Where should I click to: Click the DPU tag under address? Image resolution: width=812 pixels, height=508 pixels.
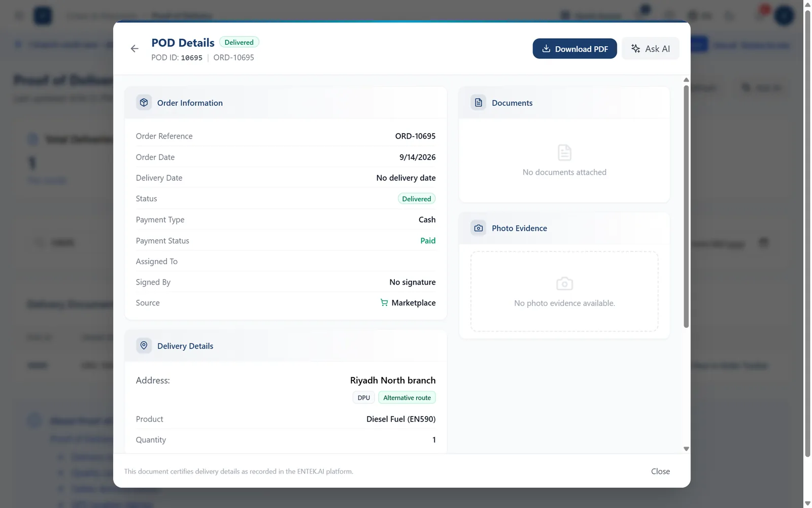[364, 398]
